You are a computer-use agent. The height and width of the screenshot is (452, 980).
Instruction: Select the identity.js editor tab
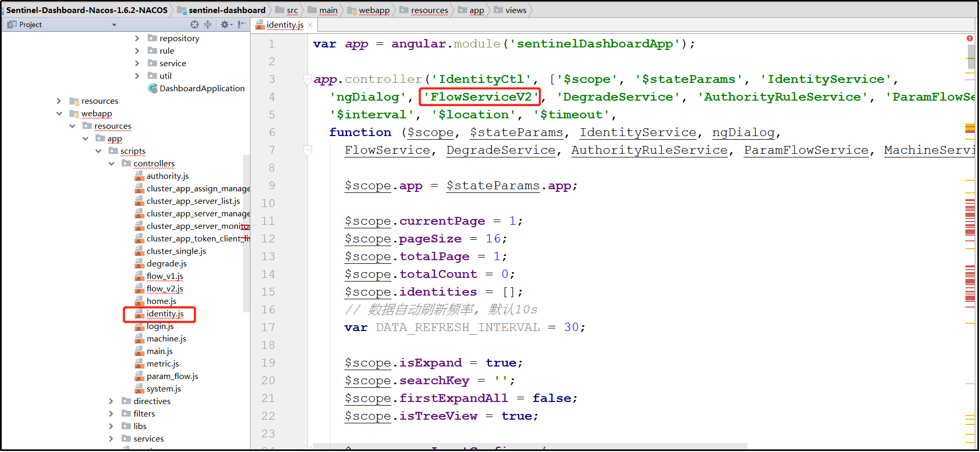284,25
